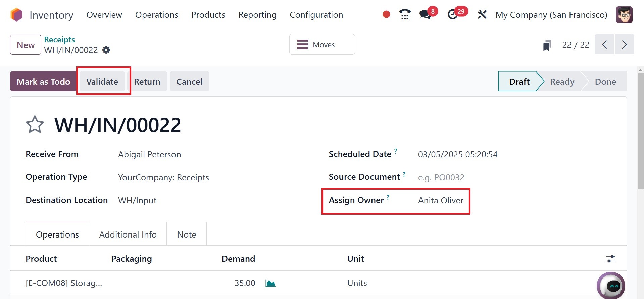This screenshot has height=299, width=644.
Task: Switch to the Additional Info tab
Action: [128, 234]
